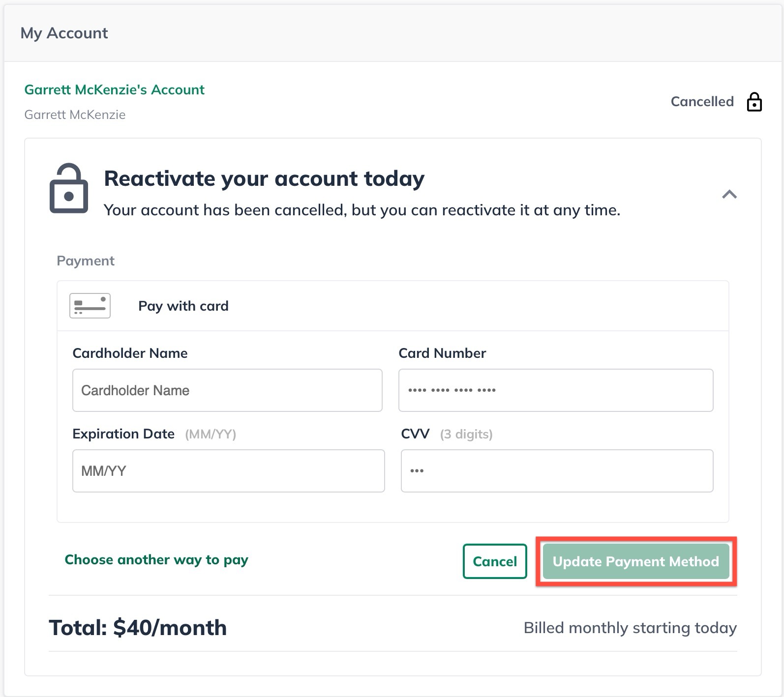The height and width of the screenshot is (697, 784).
Task: Click the lock icon beside Cancelled status
Action: pos(754,102)
